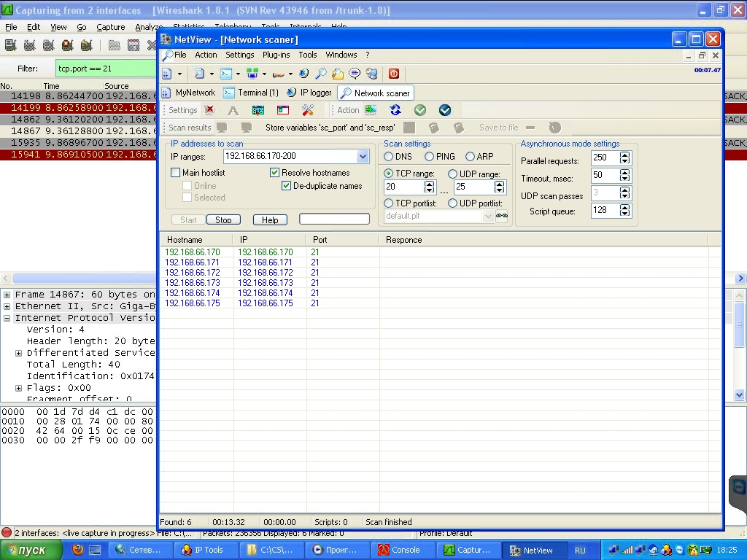Click the Wireshark horizontal scrollbar right arrow

[x=740, y=279]
